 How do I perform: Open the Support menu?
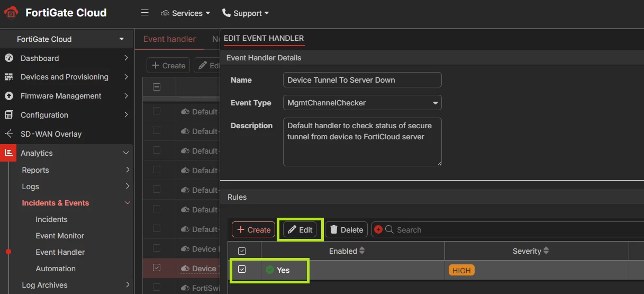click(x=246, y=13)
